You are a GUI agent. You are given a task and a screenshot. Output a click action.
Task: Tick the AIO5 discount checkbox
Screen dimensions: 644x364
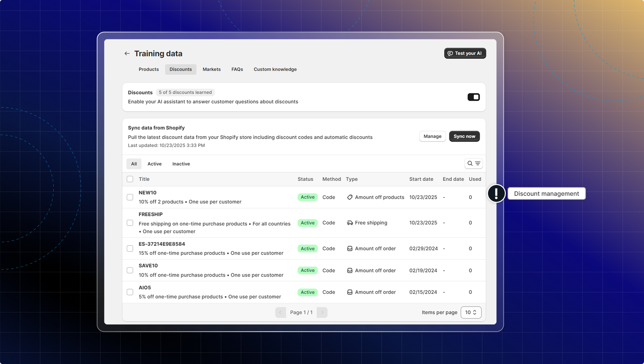[130, 292]
